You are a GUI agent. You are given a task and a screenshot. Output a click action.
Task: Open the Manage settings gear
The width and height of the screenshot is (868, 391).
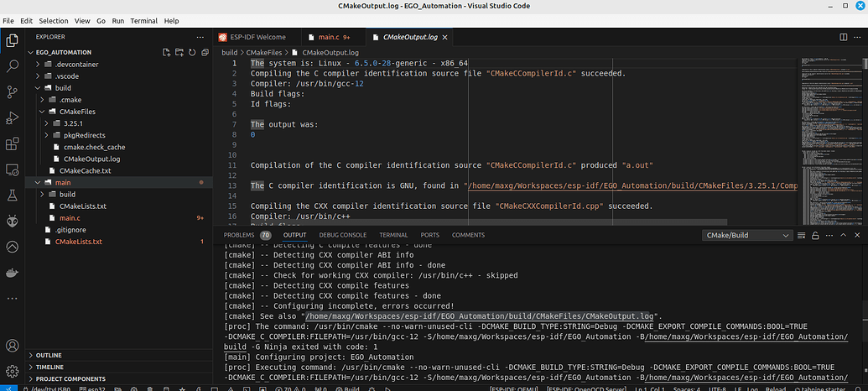(x=13, y=371)
